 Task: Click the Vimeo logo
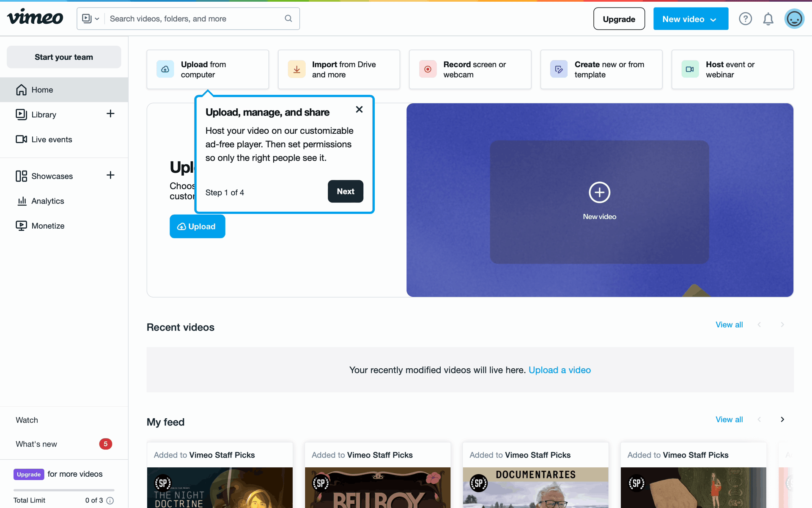[35, 17]
